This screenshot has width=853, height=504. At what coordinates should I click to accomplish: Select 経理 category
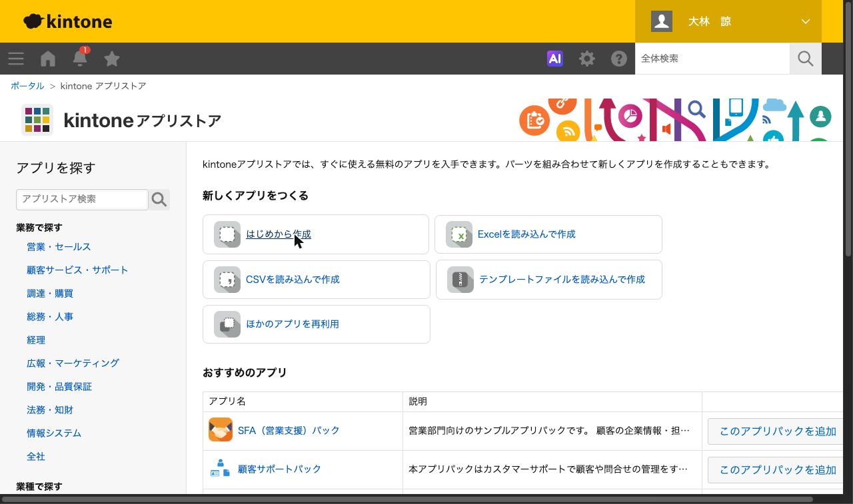click(36, 340)
